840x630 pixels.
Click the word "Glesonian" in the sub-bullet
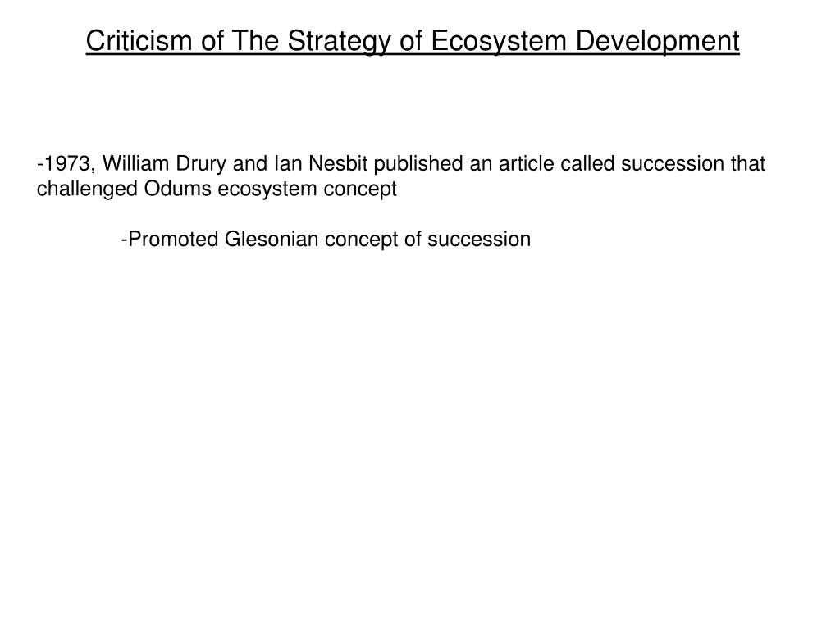tap(272, 239)
